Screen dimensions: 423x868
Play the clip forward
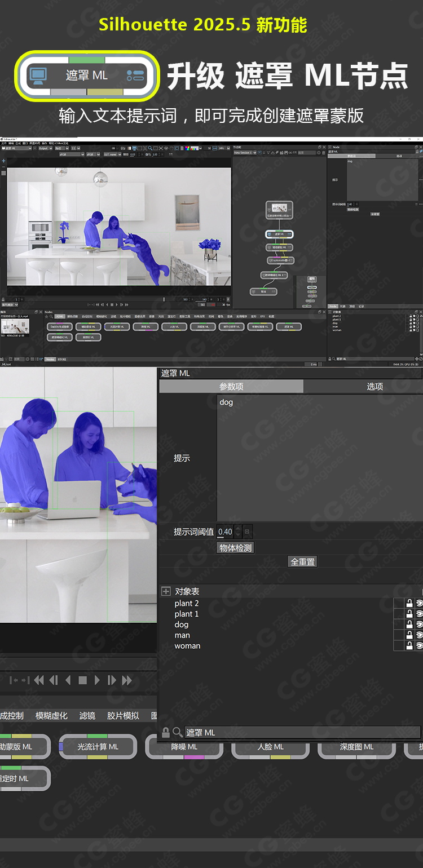[x=97, y=680]
